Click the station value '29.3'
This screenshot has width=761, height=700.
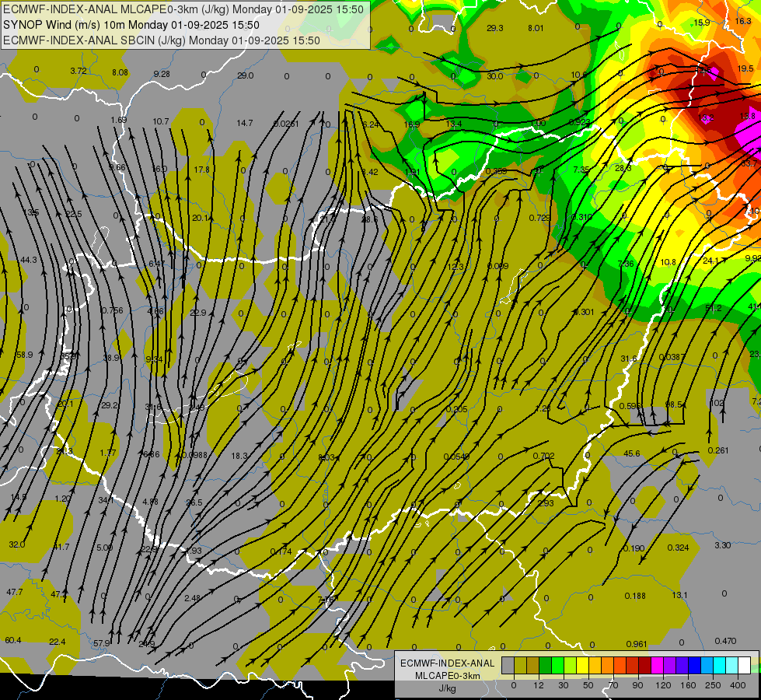click(494, 28)
